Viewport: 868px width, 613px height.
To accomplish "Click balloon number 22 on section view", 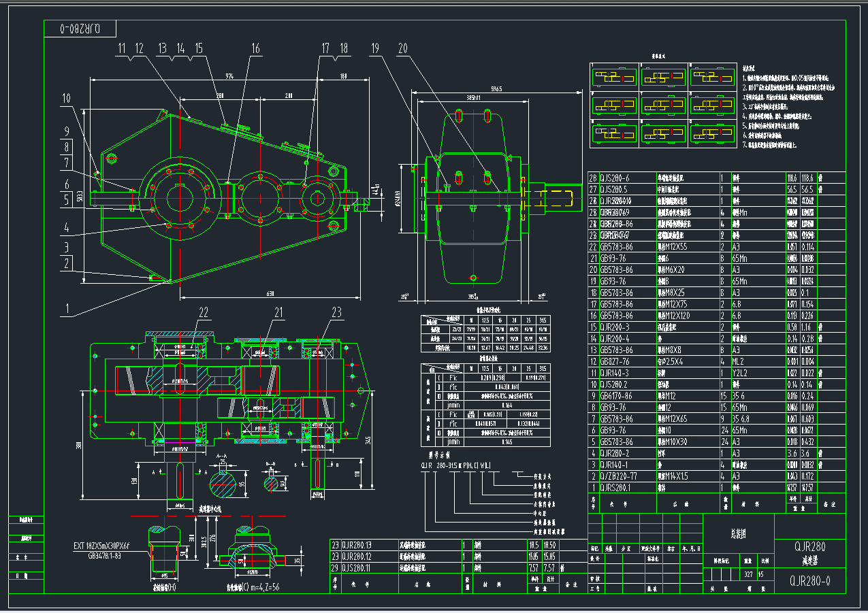I will tap(203, 312).
